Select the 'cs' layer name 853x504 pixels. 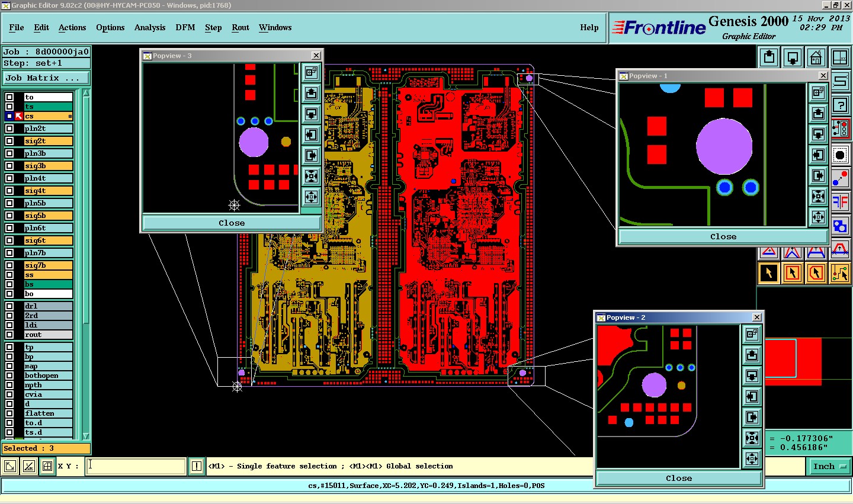[x=49, y=116]
